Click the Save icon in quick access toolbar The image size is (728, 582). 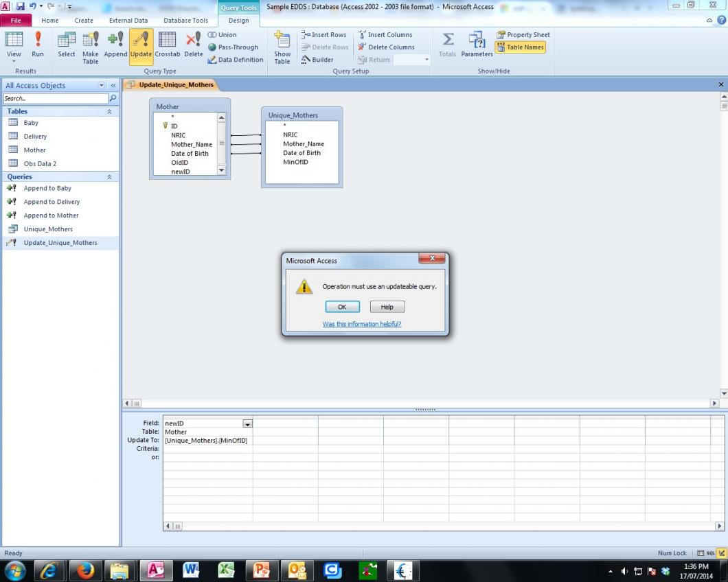(x=21, y=6)
